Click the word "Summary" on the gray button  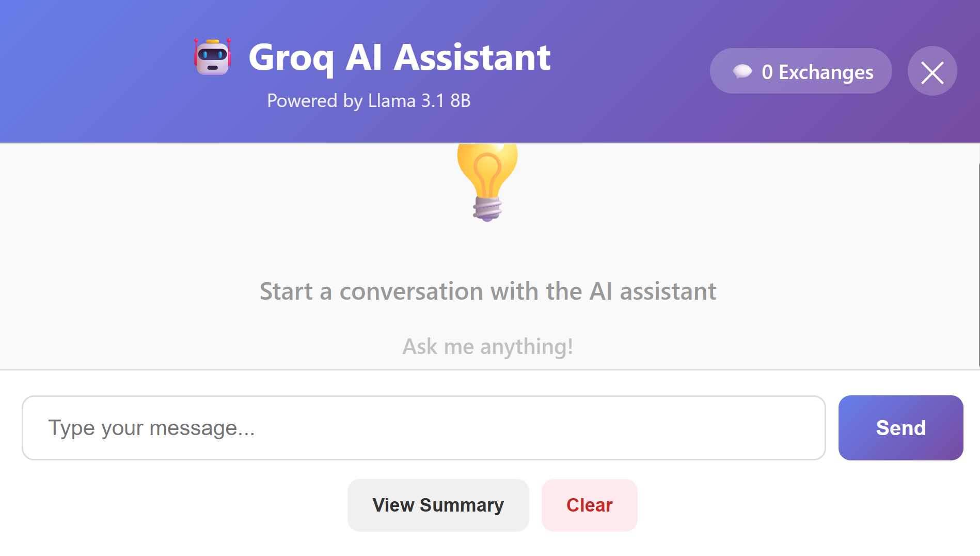pyautogui.click(x=462, y=505)
